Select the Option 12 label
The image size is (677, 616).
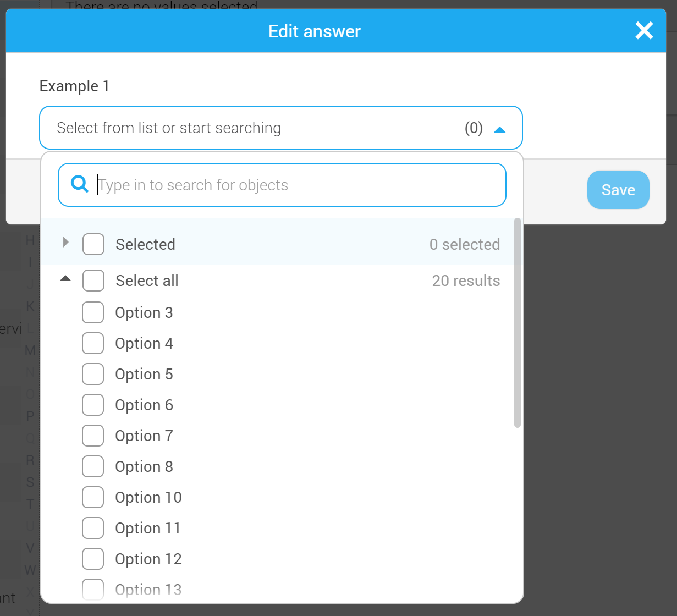(x=148, y=559)
